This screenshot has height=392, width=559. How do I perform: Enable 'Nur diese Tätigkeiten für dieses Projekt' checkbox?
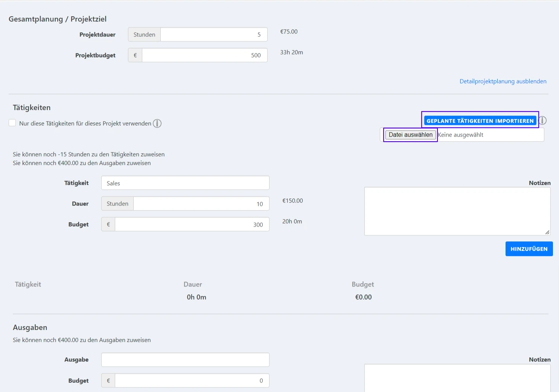(12, 123)
